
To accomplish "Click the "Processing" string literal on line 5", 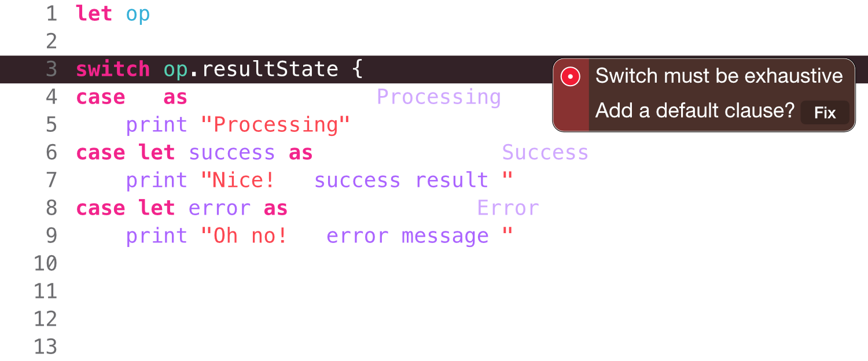I will coord(275,125).
